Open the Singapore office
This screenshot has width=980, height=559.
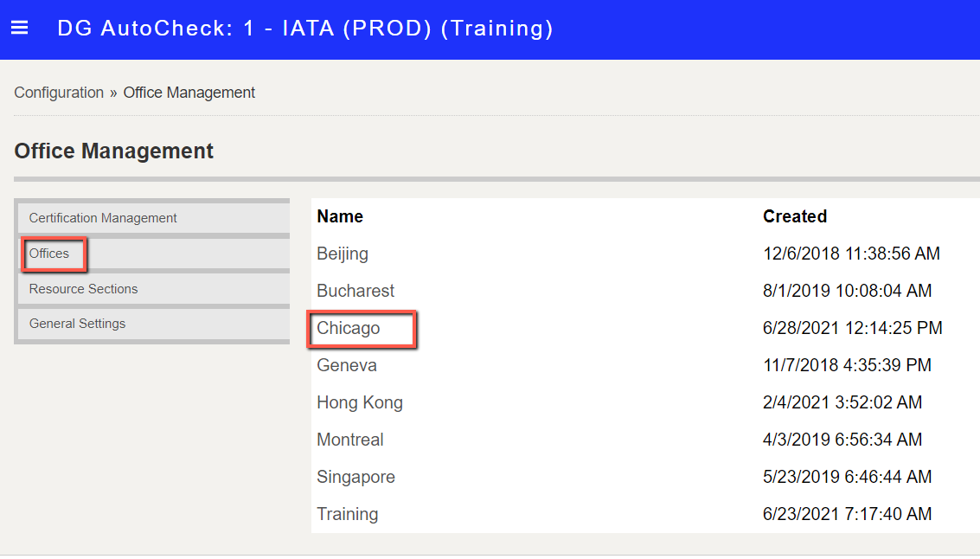coord(355,477)
